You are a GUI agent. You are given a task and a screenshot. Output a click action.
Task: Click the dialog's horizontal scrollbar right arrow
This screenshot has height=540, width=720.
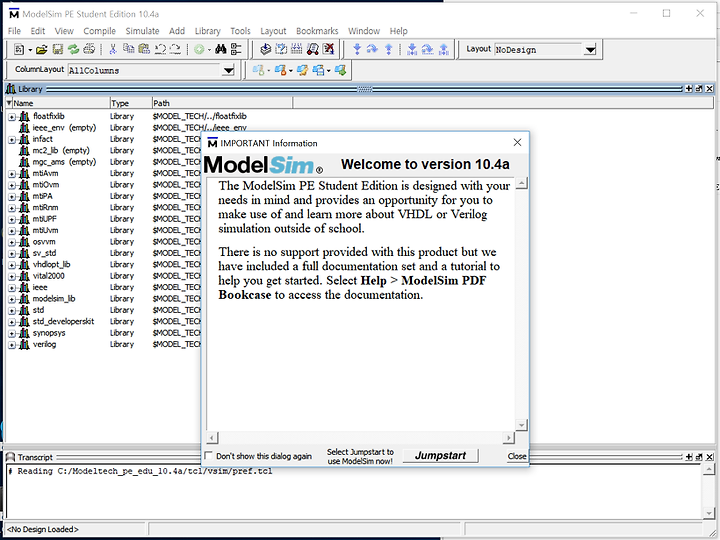[x=508, y=438]
